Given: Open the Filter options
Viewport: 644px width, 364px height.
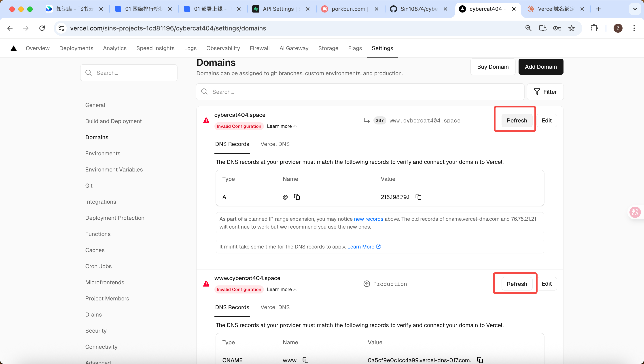Looking at the screenshot, I should (545, 92).
